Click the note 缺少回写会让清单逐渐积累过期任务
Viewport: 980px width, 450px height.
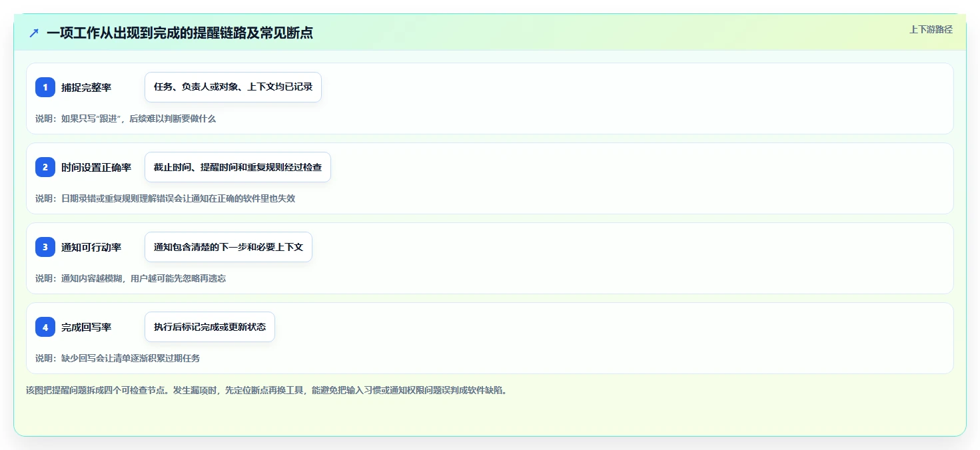tap(117, 358)
